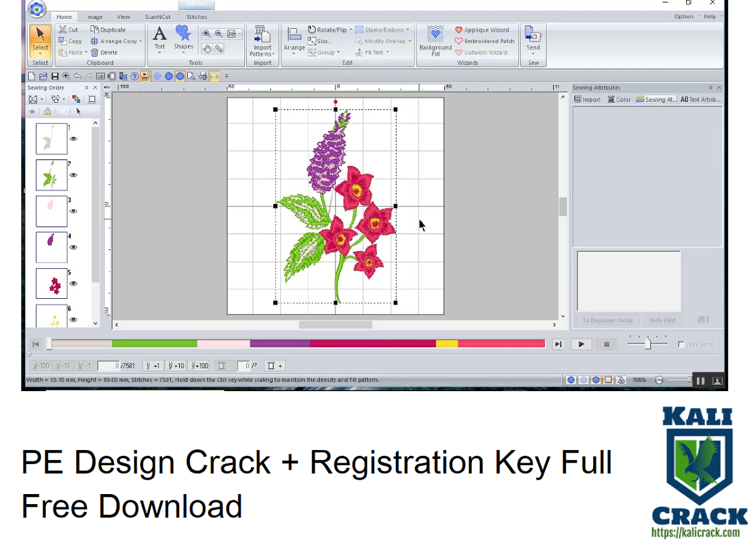Click the lock icon in Sewing Order
The image size is (754, 560).
pyautogui.click(x=47, y=111)
